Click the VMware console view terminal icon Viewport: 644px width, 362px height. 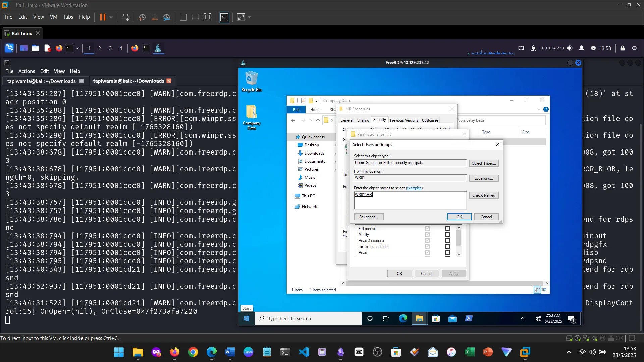[x=224, y=17]
